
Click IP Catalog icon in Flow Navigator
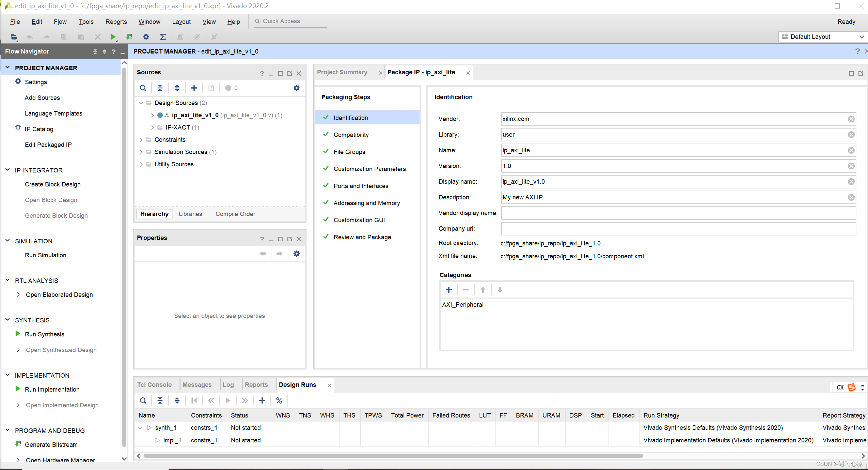[18, 128]
